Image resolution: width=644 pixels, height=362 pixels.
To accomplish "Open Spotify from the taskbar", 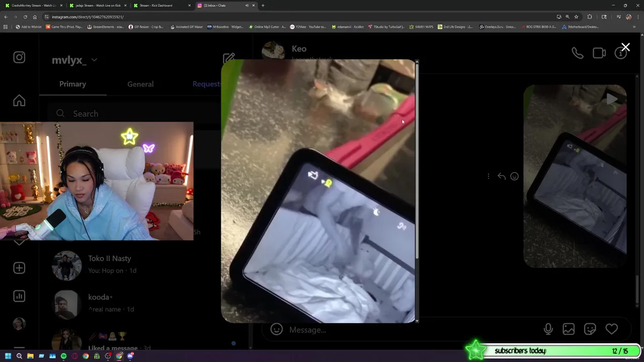I will point(63,356).
